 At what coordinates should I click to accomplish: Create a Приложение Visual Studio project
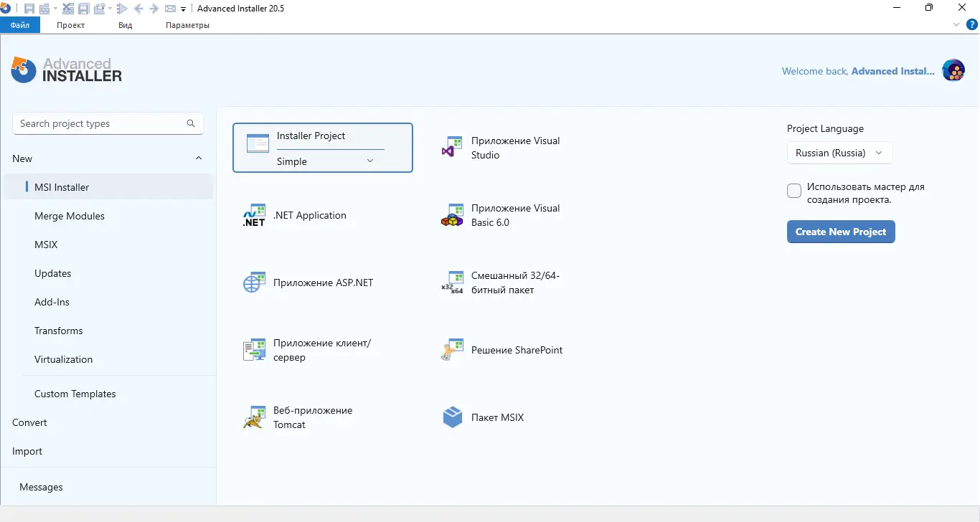515,147
